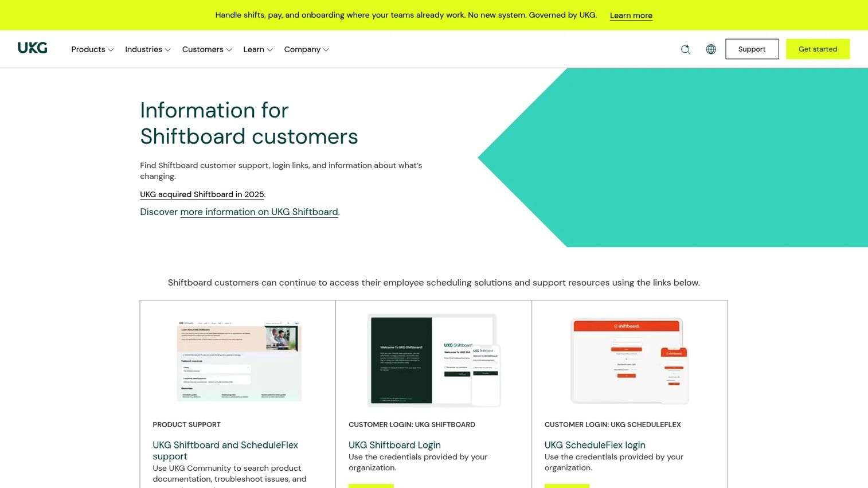Image resolution: width=868 pixels, height=488 pixels.
Task: Open the UKG Shiftboard Login link
Action: pyautogui.click(x=394, y=445)
